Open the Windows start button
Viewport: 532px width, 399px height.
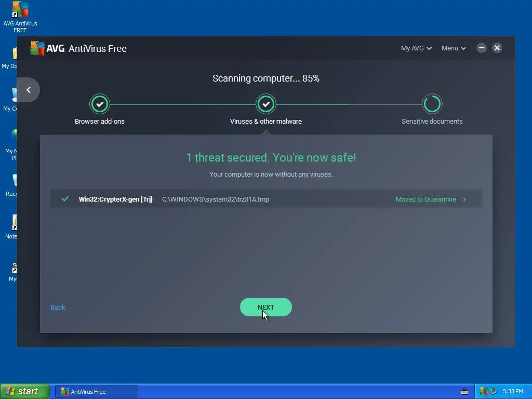(25, 391)
